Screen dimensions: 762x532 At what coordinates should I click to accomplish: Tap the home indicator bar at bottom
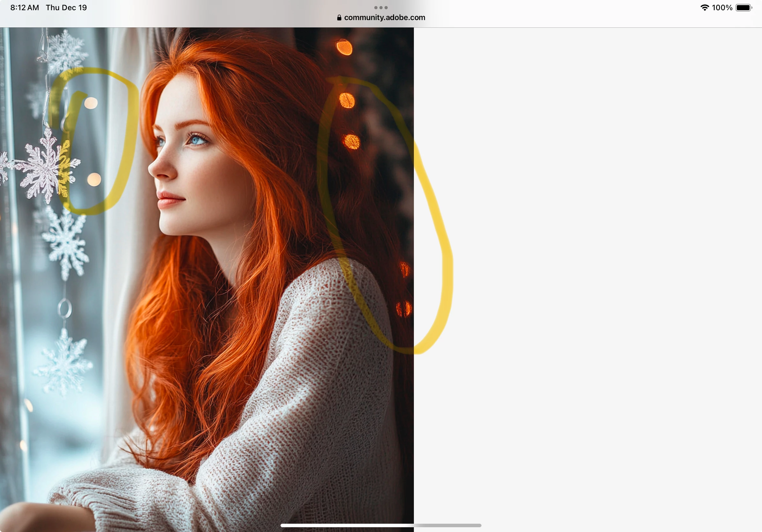(x=381, y=525)
